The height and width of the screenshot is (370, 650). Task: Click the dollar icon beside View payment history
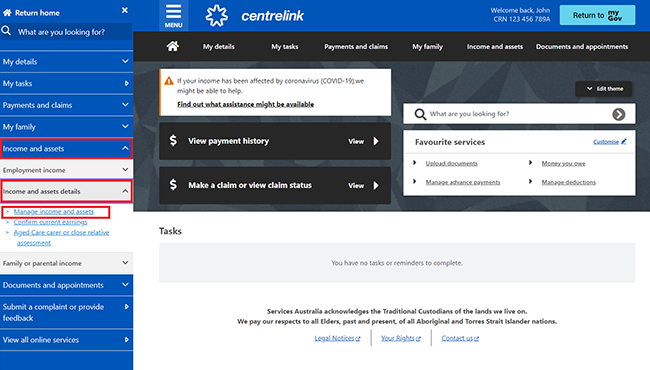[173, 140]
